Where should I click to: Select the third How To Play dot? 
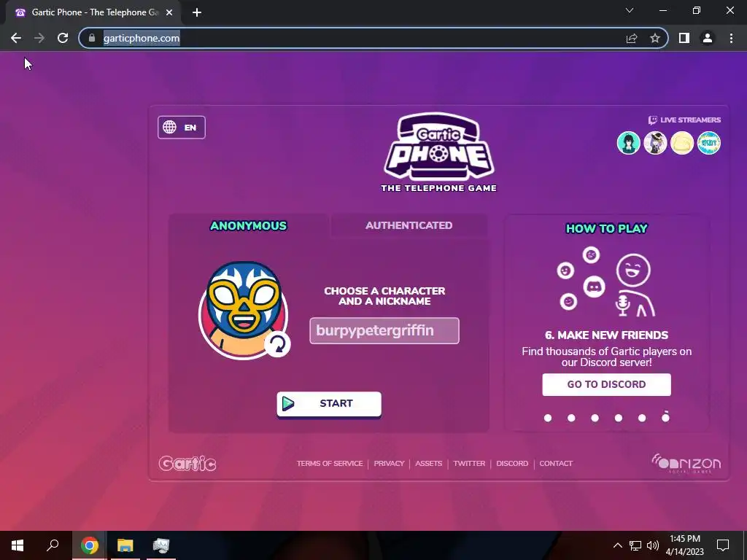click(x=595, y=418)
